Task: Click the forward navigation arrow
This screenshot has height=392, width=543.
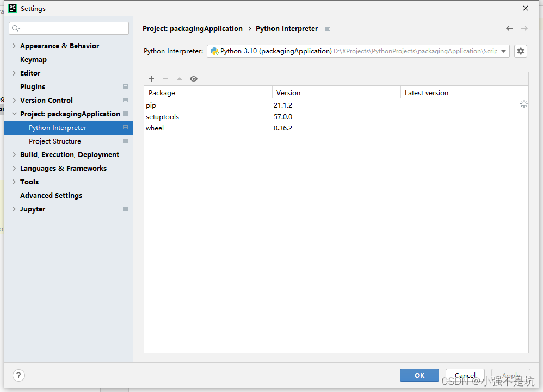Action: coord(524,28)
